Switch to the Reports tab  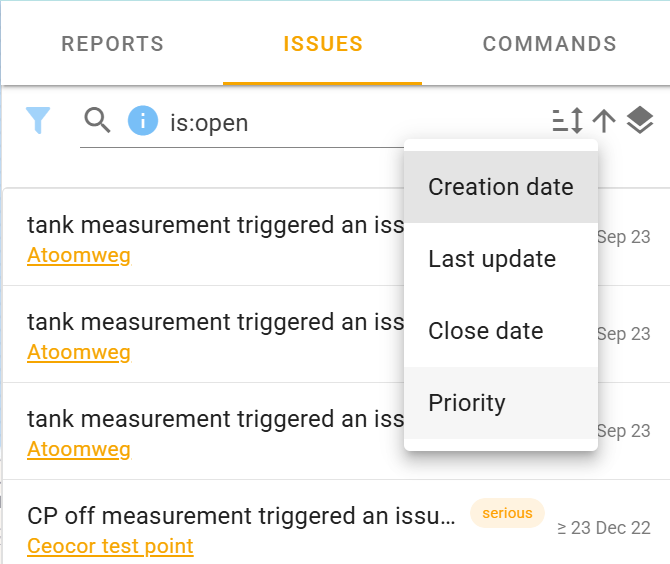(x=112, y=44)
